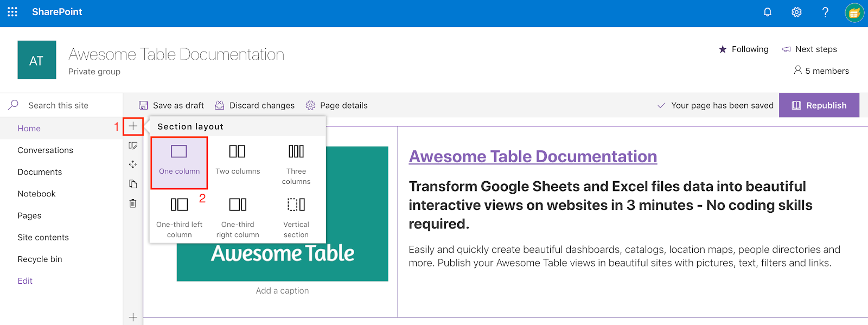Viewport: 868px width, 325px height.
Task: Click the Transform Google Sheets heading text
Action: (x=610, y=205)
